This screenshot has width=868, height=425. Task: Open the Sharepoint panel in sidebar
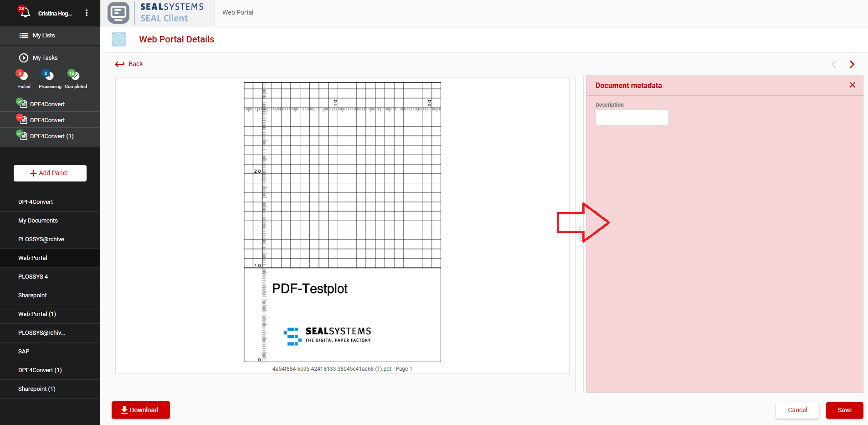[32, 295]
